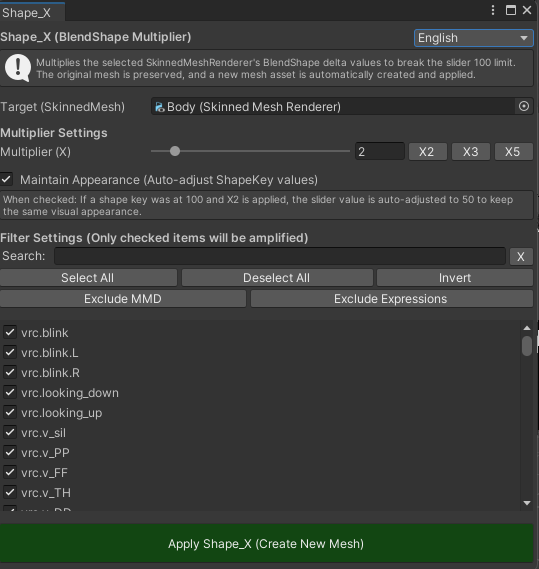Image resolution: width=539 pixels, height=569 pixels.
Task: Click the vrc.looking_down label text
Action: pos(70,393)
